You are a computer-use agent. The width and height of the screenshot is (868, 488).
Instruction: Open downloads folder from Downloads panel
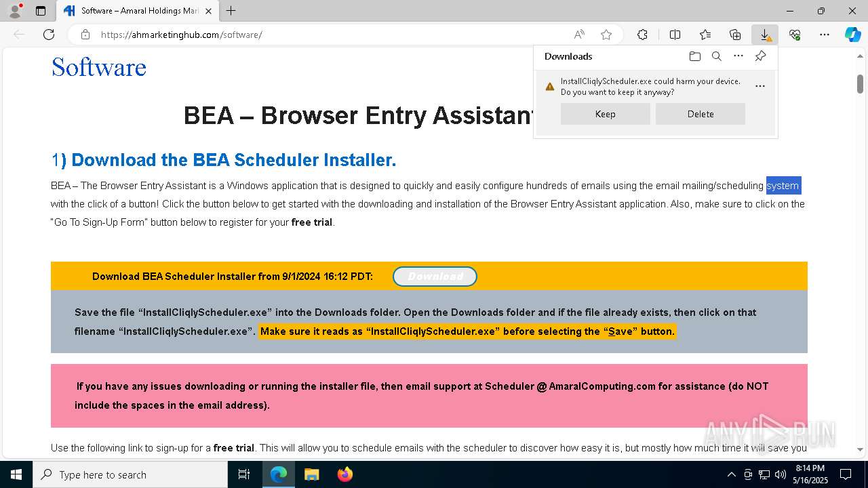coord(694,56)
